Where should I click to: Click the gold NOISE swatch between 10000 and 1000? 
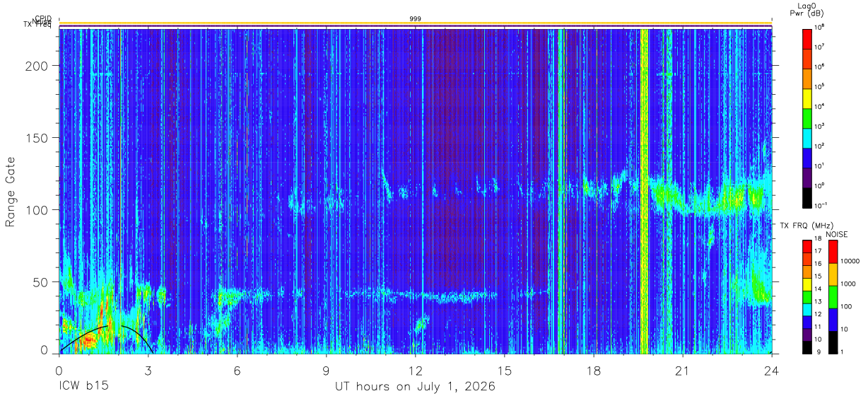tap(833, 274)
